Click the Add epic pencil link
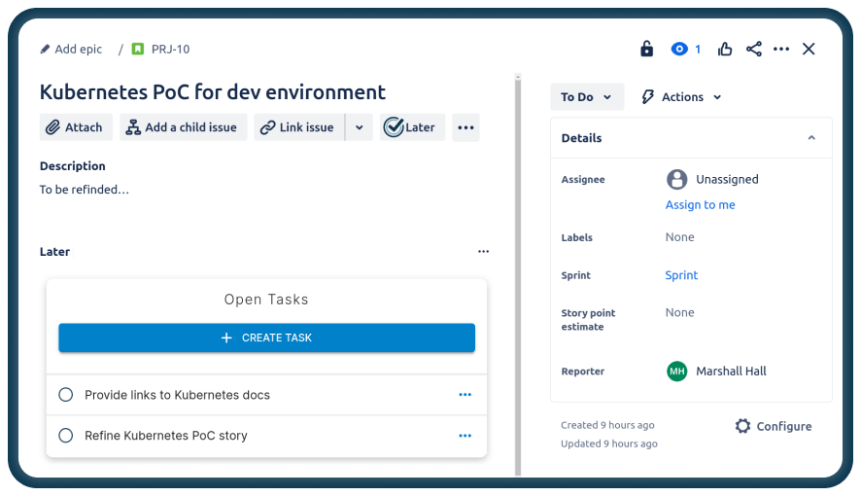Screen dimensions: 861x496 point(71,49)
